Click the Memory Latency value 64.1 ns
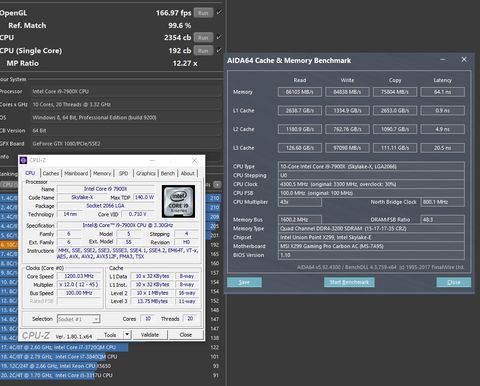This screenshot has width=480, height=386. [x=442, y=92]
